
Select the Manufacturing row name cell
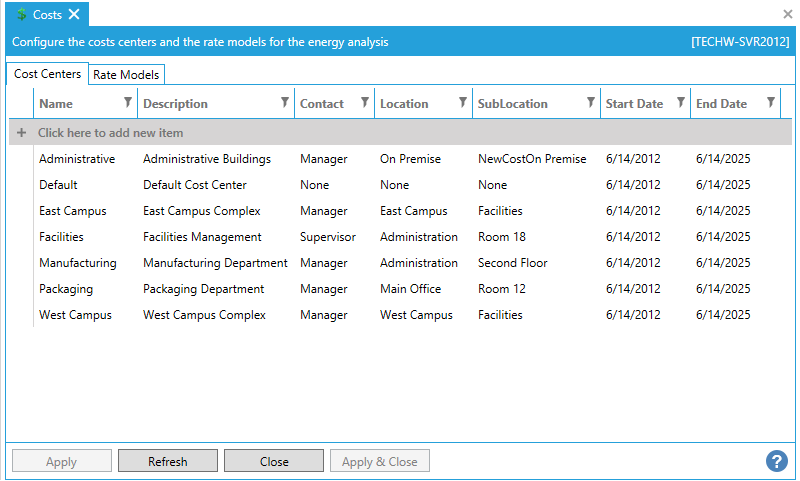click(x=77, y=263)
